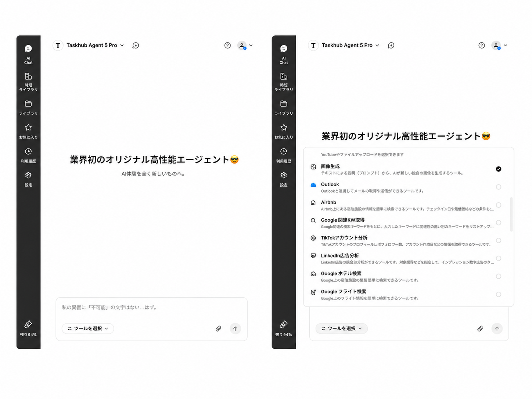Choose TikTokアカウント分析 entry
The height and width of the screenshot is (399, 532).
(x=406, y=241)
